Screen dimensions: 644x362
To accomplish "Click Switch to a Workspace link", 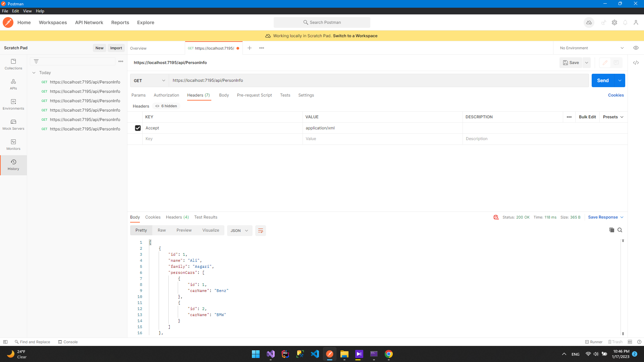I will point(355,36).
